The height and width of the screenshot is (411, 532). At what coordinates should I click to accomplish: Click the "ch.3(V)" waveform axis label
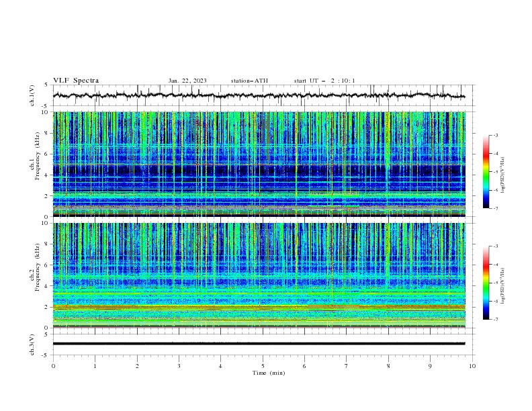pyautogui.click(x=32, y=345)
